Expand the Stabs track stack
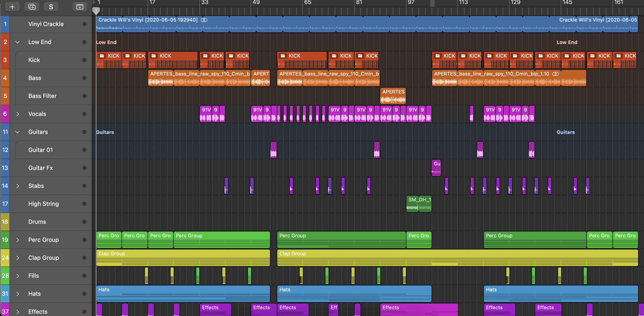This screenshot has height=316, width=644. point(18,186)
